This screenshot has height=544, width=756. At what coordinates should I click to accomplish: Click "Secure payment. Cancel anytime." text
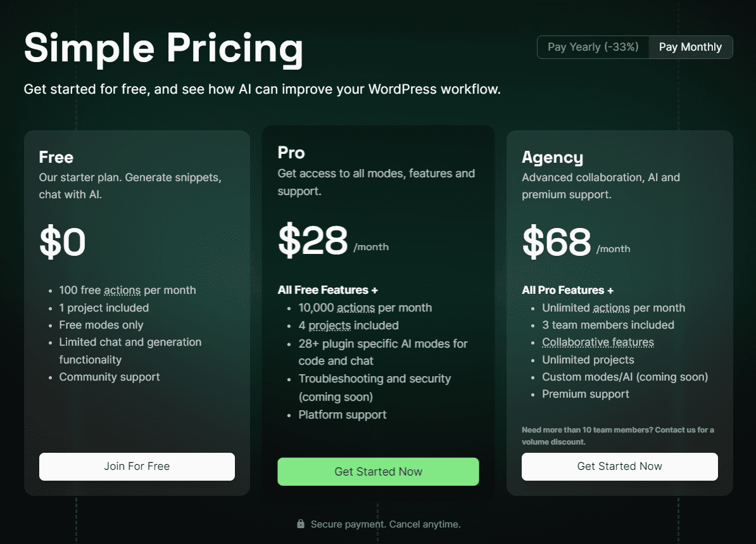[x=386, y=524]
